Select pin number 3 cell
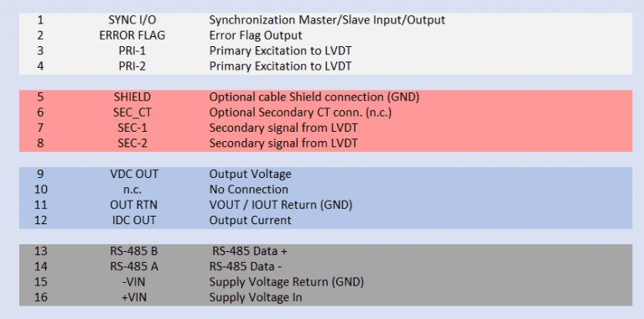This screenshot has height=319, width=644. 40,50
